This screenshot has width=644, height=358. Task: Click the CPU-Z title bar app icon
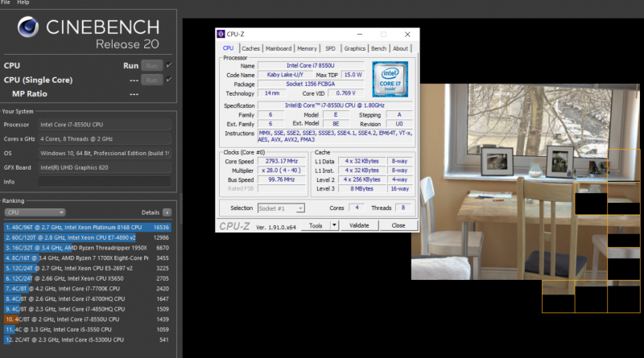click(x=222, y=35)
